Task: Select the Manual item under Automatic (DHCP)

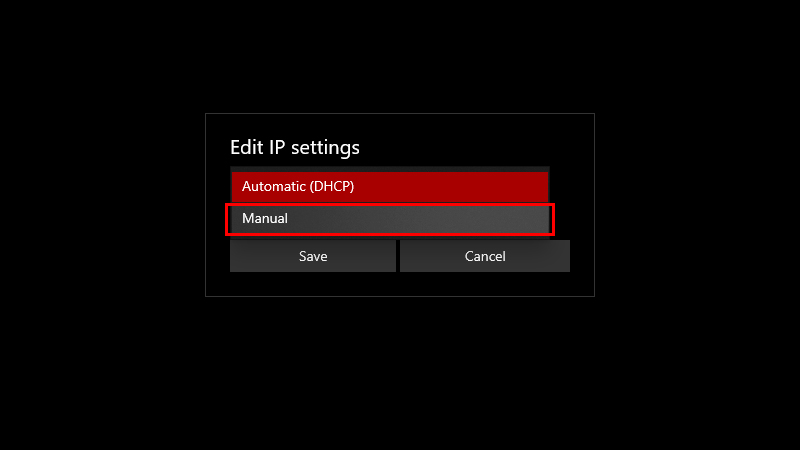Action: pyautogui.click(x=390, y=219)
